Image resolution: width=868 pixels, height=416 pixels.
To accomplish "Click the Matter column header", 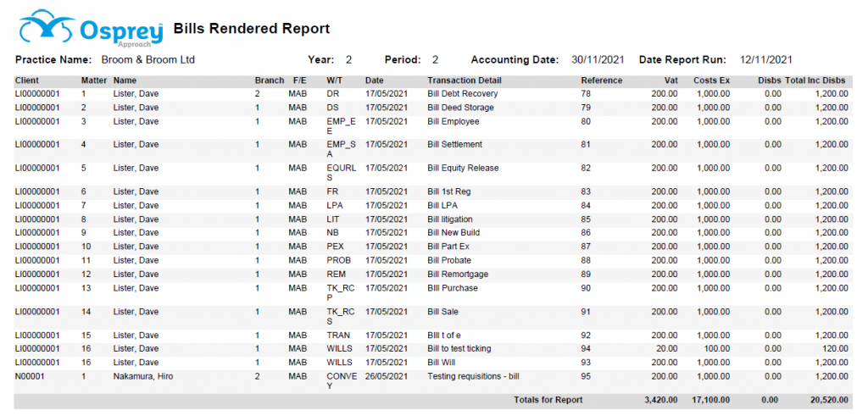I will click(x=94, y=80).
